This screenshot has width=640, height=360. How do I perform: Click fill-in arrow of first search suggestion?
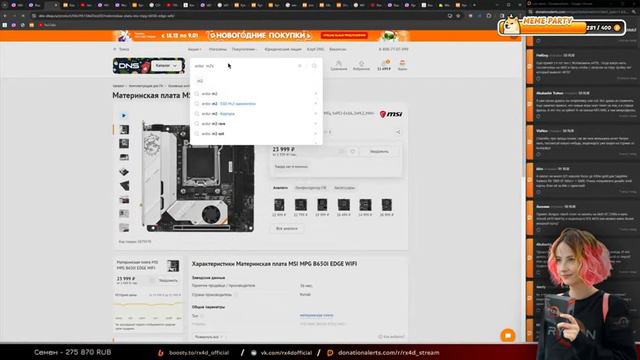tap(316, 94)
